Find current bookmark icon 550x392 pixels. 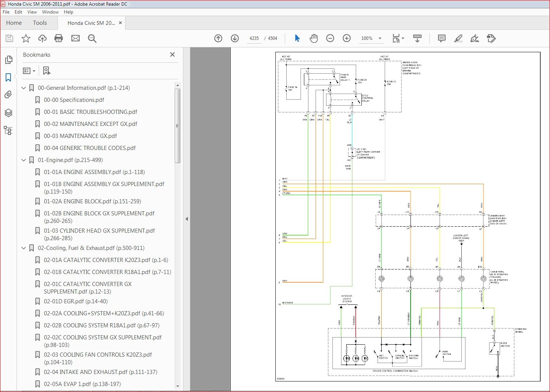point(47,71)
